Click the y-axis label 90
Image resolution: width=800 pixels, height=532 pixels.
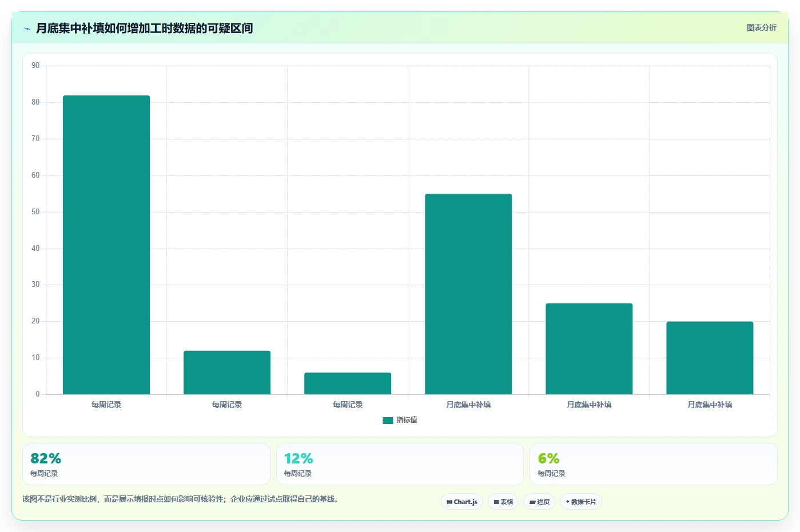(35, 66)
